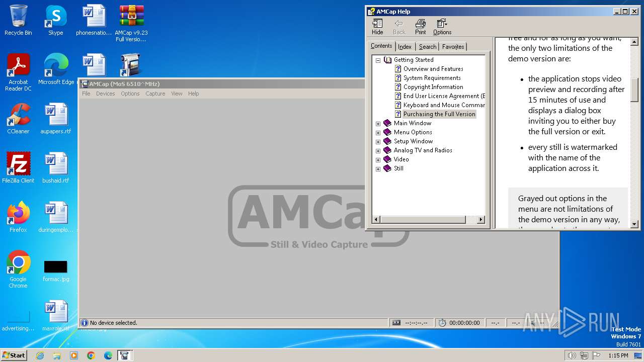Image resolution: width=644 pixels, height=362 pixels.
Task: Open the File menu in AMCap
Action: [86, 94]
